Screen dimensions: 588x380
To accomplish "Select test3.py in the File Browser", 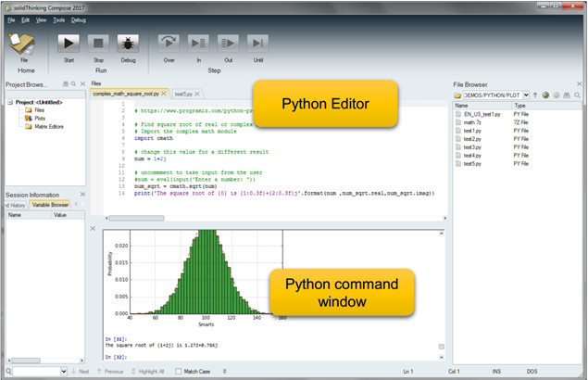I will point(472,147).
